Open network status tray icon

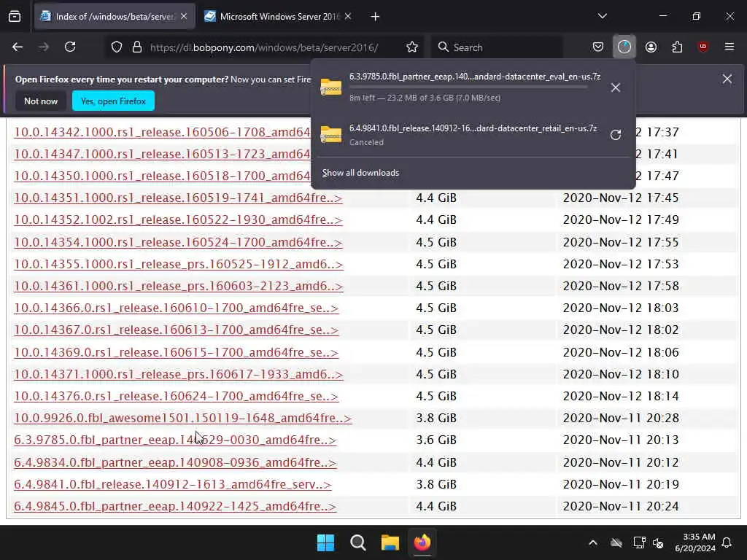tap(639, 542)
